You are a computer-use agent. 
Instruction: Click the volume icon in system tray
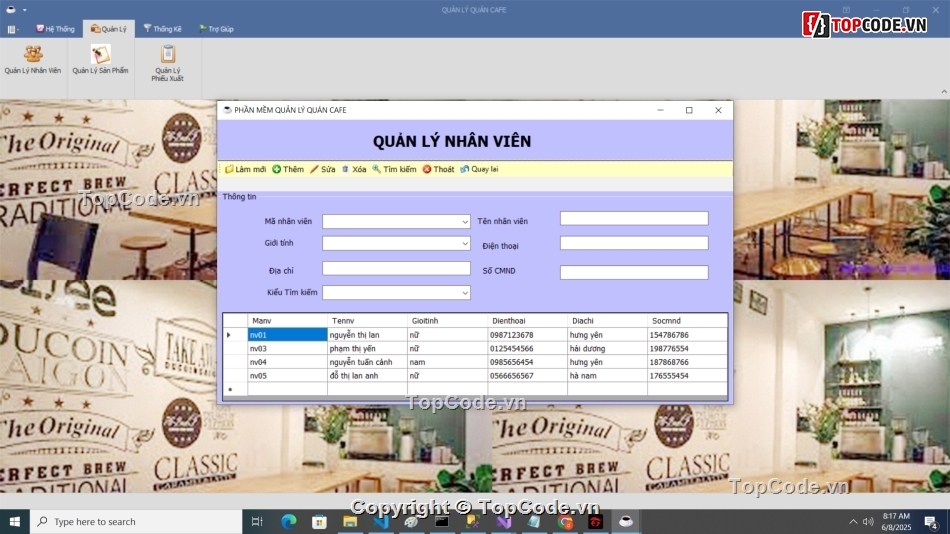click(868, 521)
